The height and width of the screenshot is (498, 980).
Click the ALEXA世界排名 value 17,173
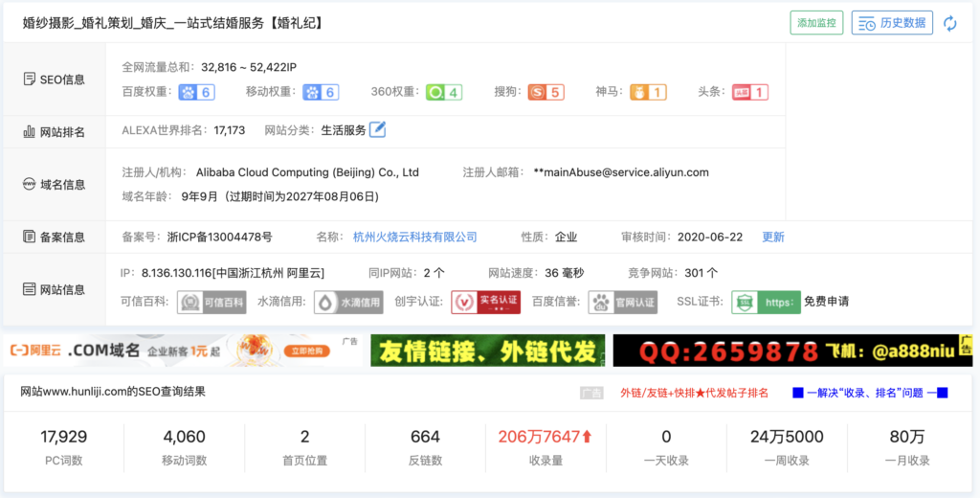[x=230, y=130]
